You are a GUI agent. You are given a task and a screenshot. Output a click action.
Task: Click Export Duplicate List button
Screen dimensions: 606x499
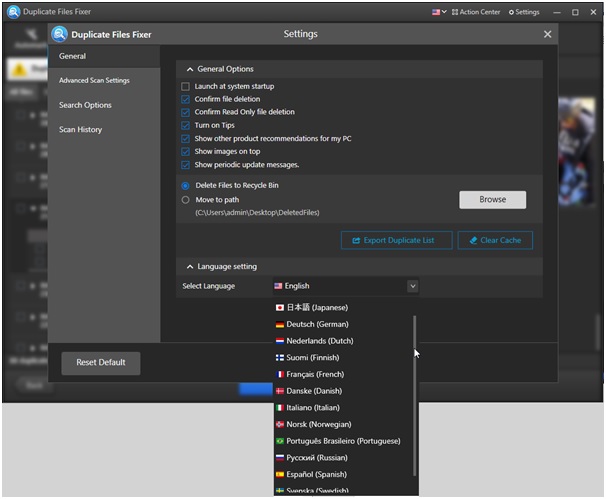click(x=397, y=240)
